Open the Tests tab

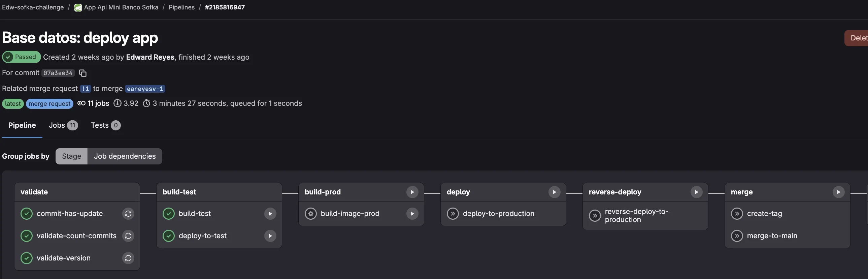click(105, 125)
